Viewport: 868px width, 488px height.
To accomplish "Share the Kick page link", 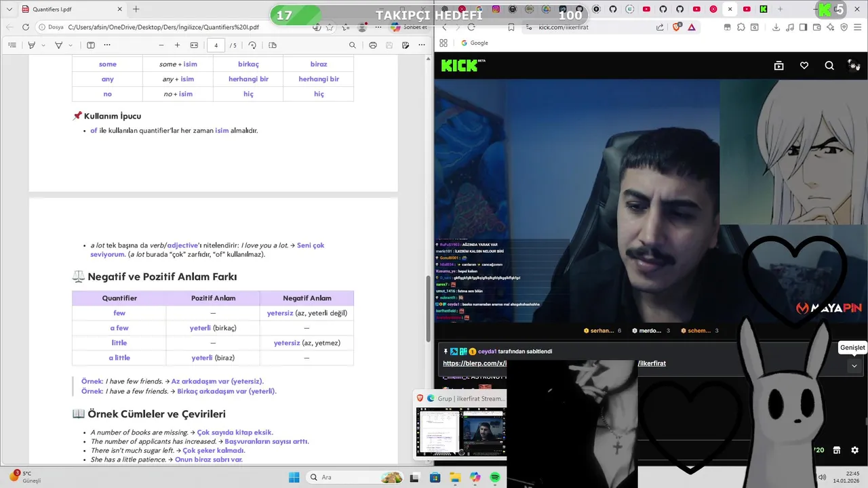I will [660, 27].
